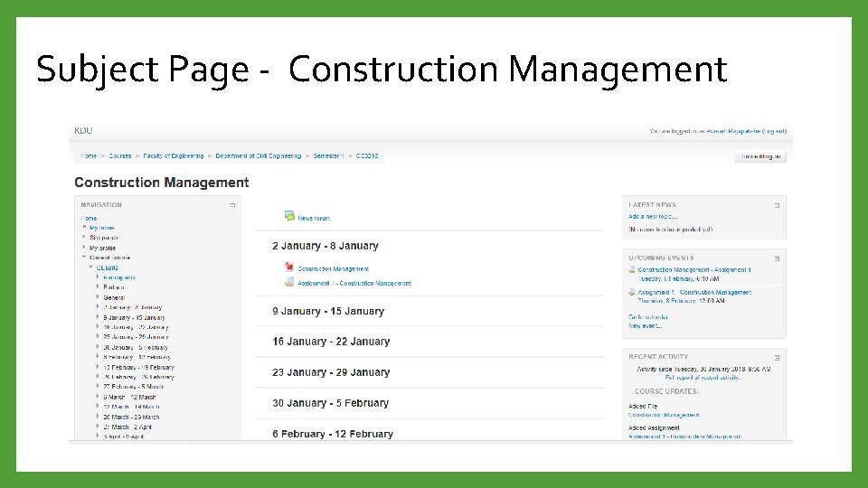Select 16 January - 22 January in navigation tree
The image size is (868, 488).
point(136,327)
